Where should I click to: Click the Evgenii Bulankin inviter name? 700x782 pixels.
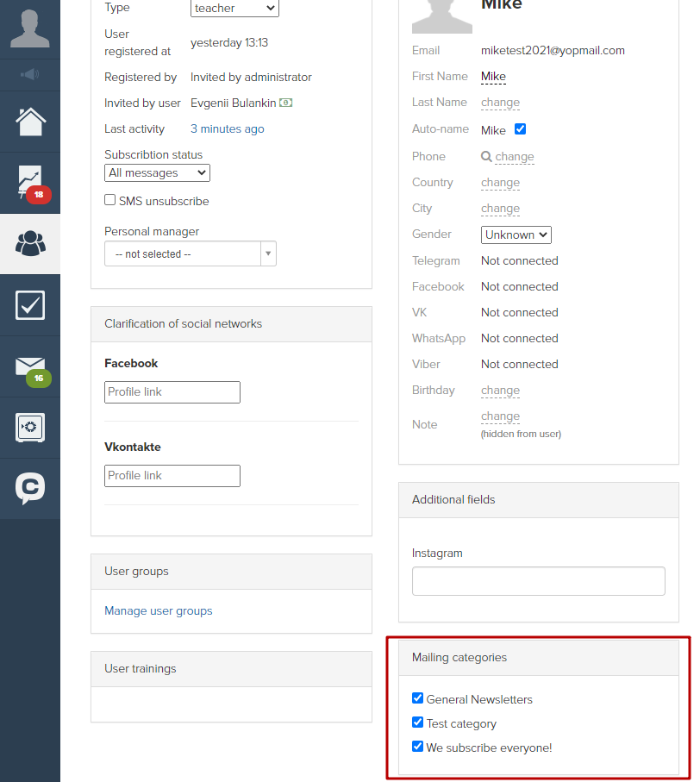234,103
